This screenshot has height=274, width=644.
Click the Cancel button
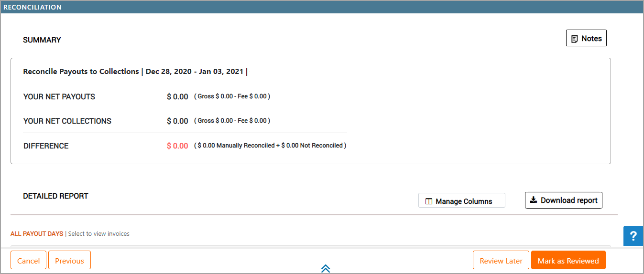(x=28, y=260)
